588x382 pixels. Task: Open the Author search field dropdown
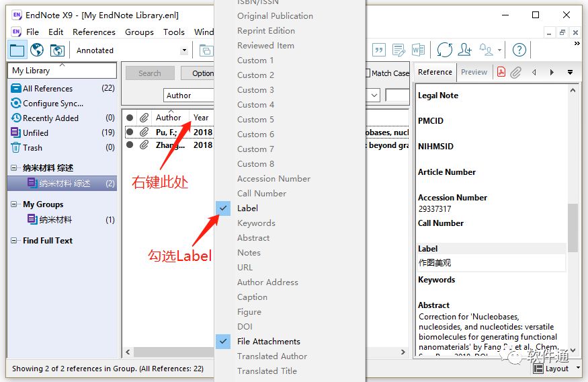tap(189, 95)
